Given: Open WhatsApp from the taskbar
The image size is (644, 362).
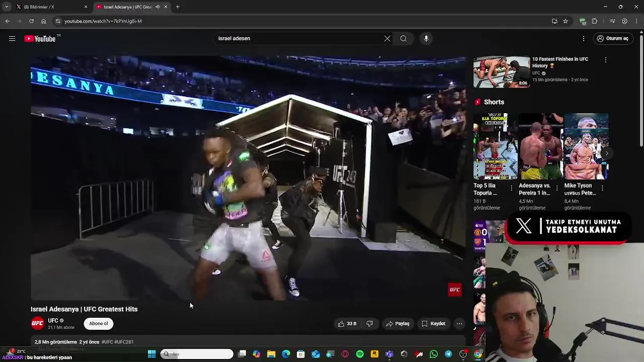Looking at the screenshot, I should point(434,354).
